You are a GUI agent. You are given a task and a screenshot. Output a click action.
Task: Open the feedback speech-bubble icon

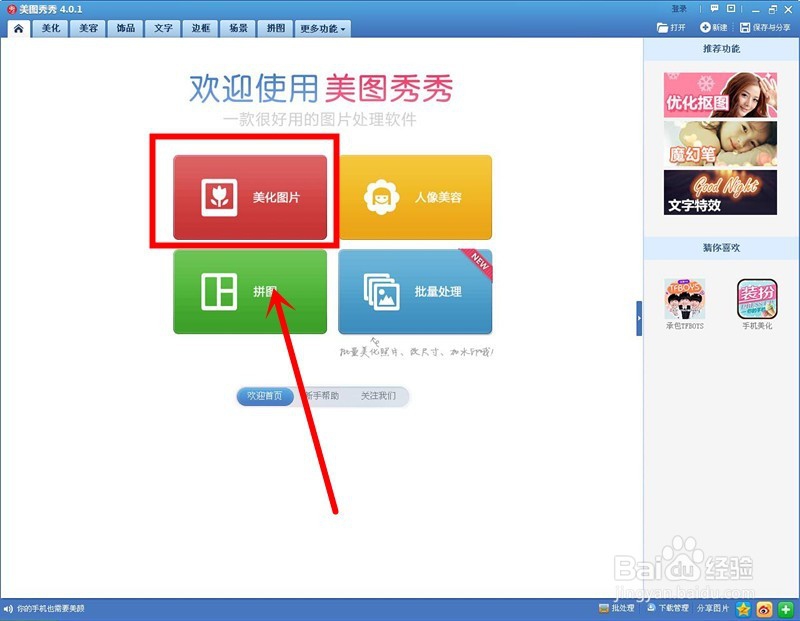point(714,9)
